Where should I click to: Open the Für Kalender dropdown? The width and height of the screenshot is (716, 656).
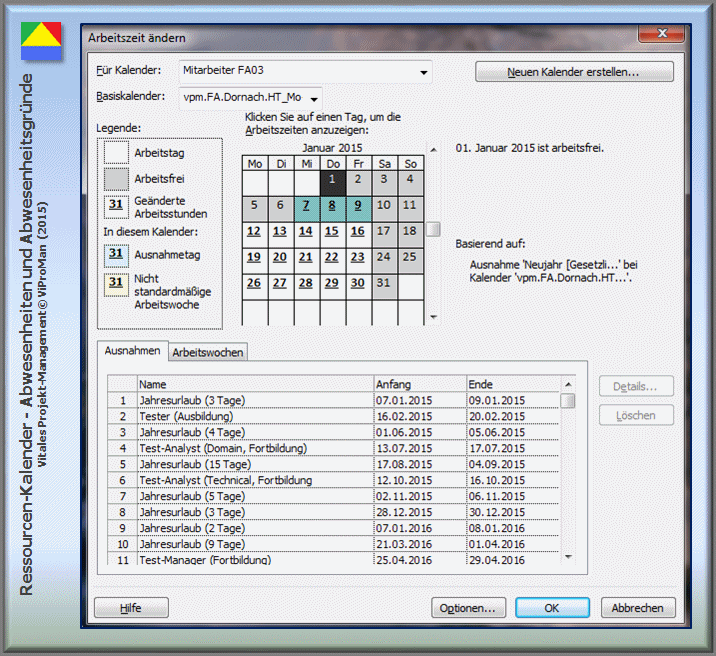tap(425, 72)
